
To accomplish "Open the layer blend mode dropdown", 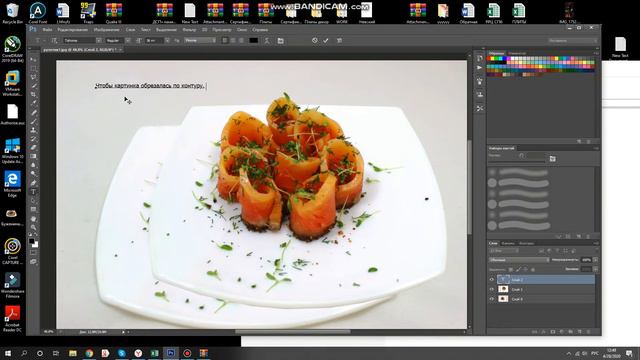I will tap(519, 260).
